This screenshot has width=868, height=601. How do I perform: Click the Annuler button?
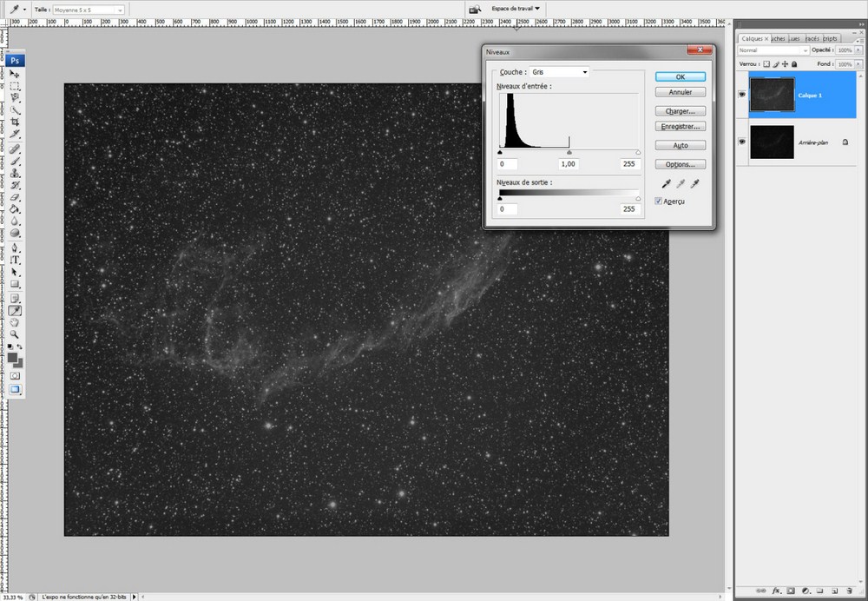681,92
